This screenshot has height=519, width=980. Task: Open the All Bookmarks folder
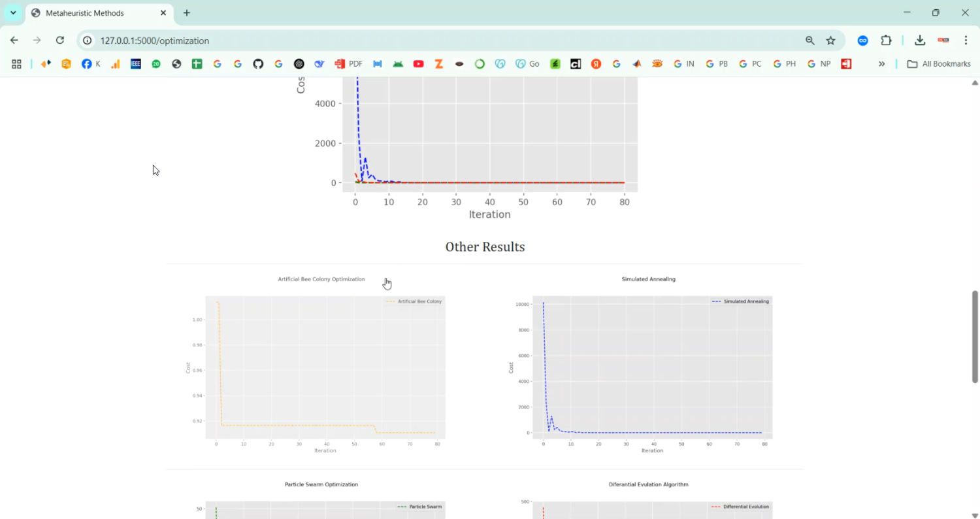939,64
